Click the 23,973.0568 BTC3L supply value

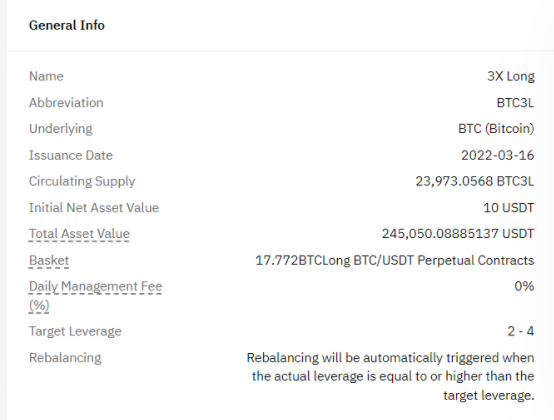(x=475, y=182)
